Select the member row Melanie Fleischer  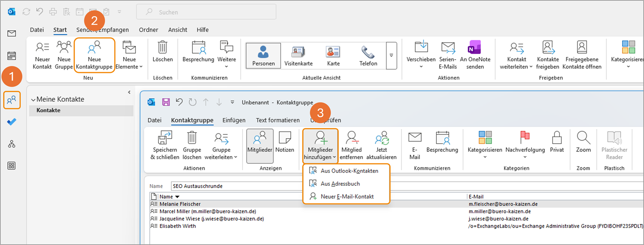pos(397,204)
